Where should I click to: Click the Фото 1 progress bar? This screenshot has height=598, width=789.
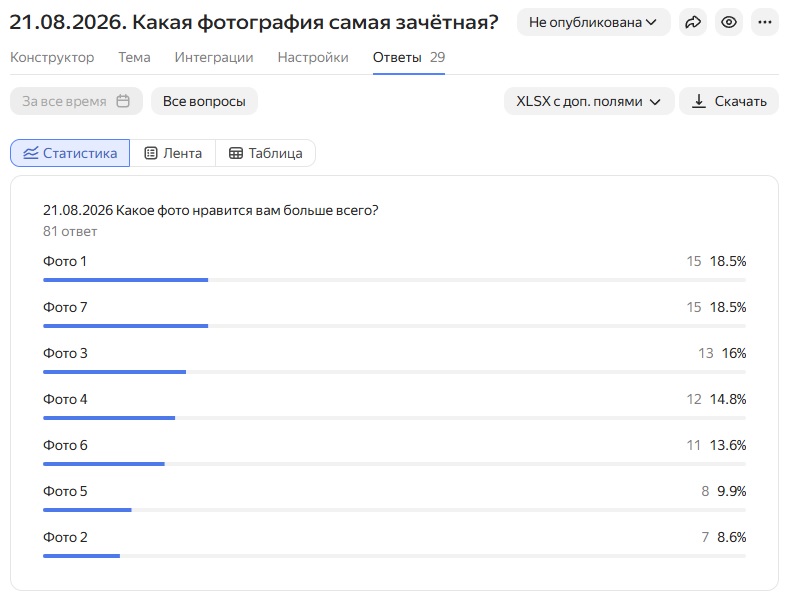pyautogui.click(x=394, y=280)
